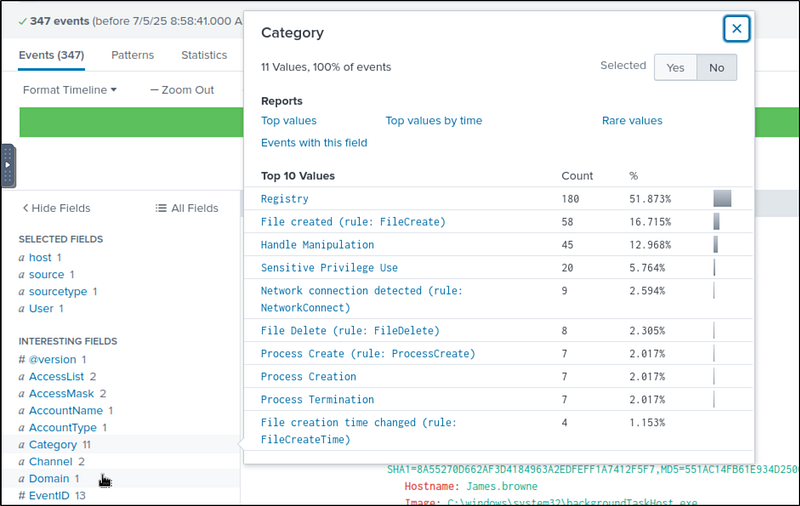
Task: Open the Format Timeline dropdown
Action: 69,90
